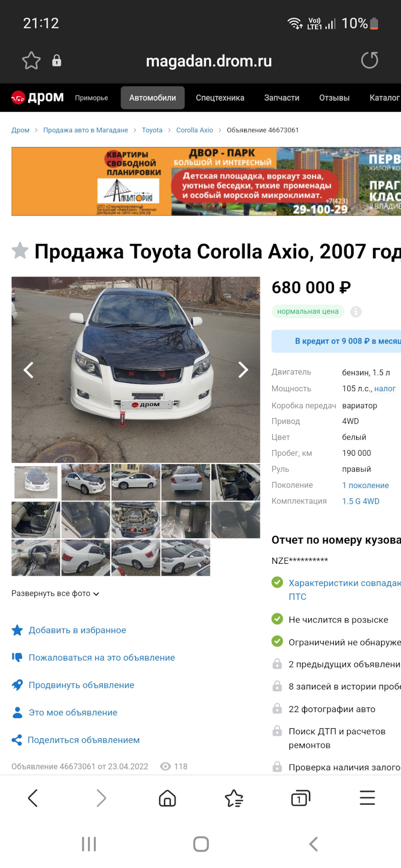Select В кредит от 9 008 ₽ button
This screenshot has width=401, height=868.
point(336,341)
